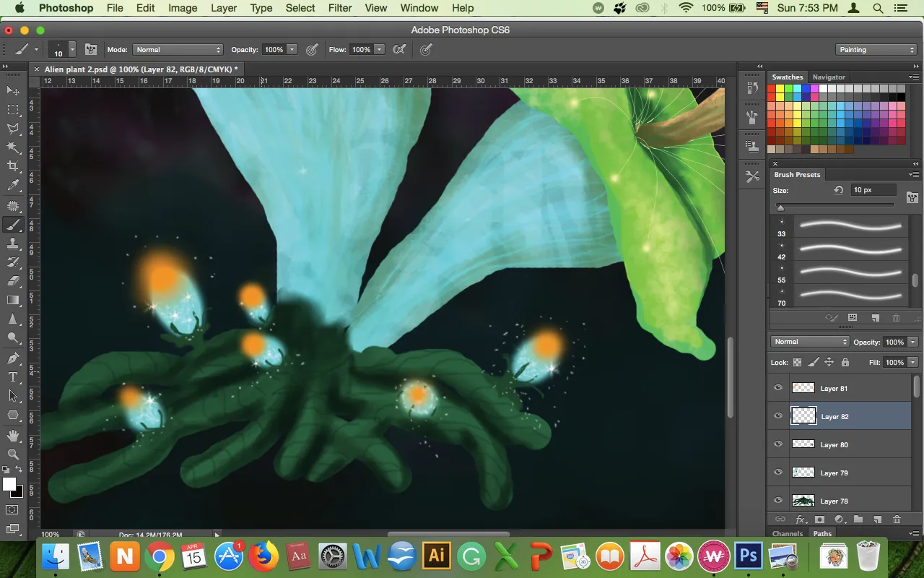
Task: Open the Brush Presets panel menu
Action: click(914, 175)
